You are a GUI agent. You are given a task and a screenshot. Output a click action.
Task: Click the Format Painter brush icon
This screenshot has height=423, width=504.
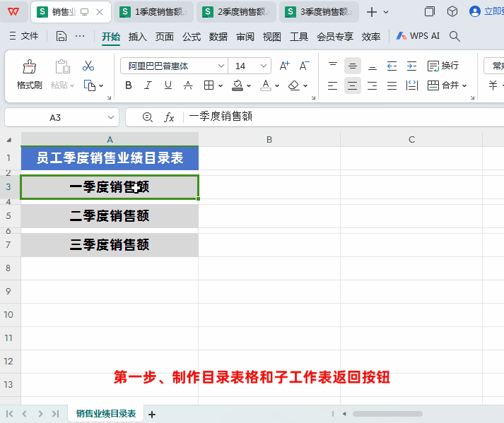coord(29,67)
